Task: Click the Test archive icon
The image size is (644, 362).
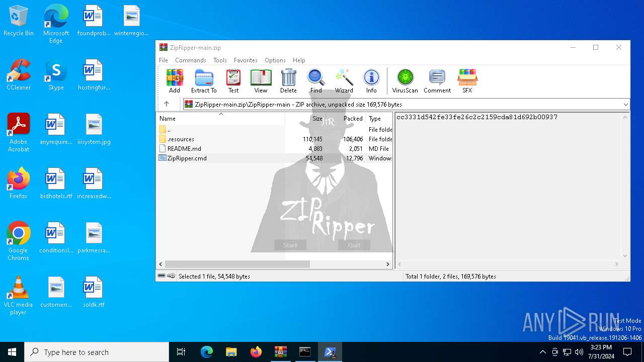Action: coord(233,81)
